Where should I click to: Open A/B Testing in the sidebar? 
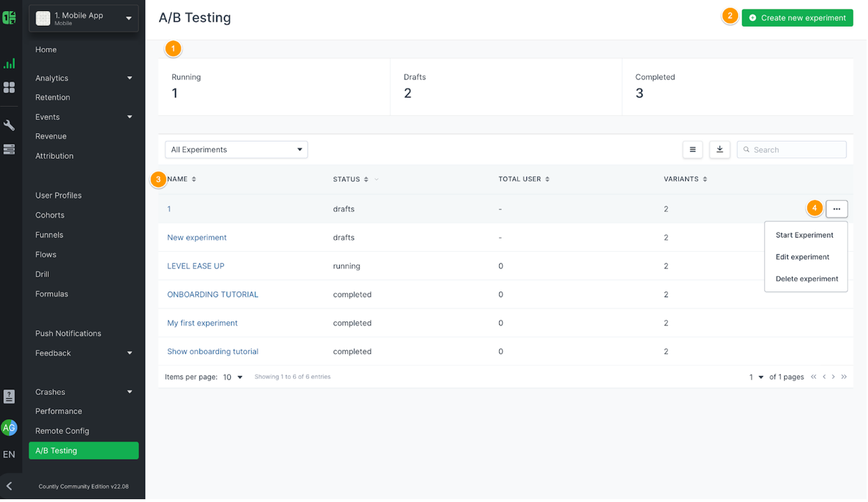(84, 451)
